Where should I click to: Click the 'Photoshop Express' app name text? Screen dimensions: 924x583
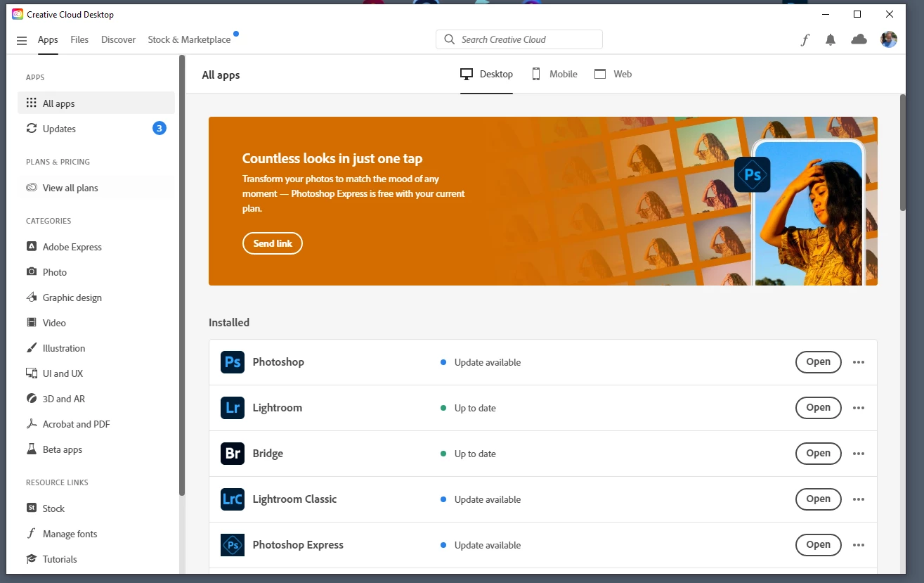tap(298, 545)
